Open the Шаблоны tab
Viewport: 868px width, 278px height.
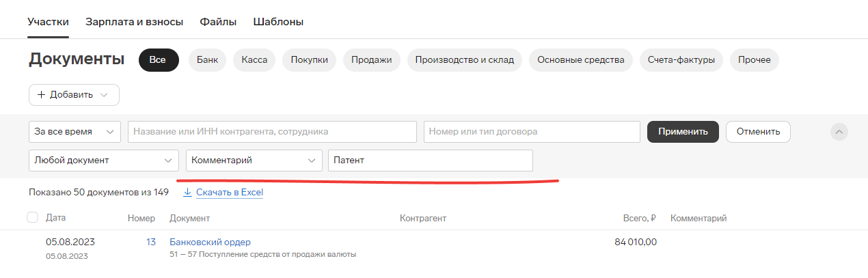click(278, 21)
